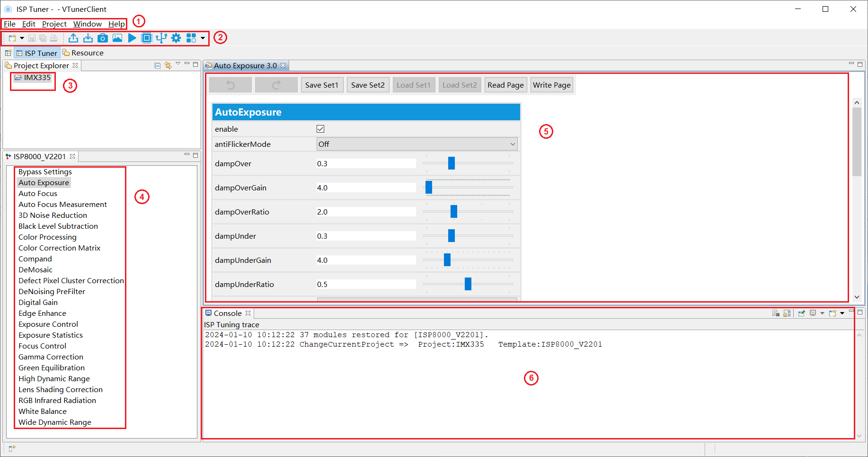Click the Save disk toolbar icon
The width and height of the screenshot is (868, 457).
click(32, 38)
